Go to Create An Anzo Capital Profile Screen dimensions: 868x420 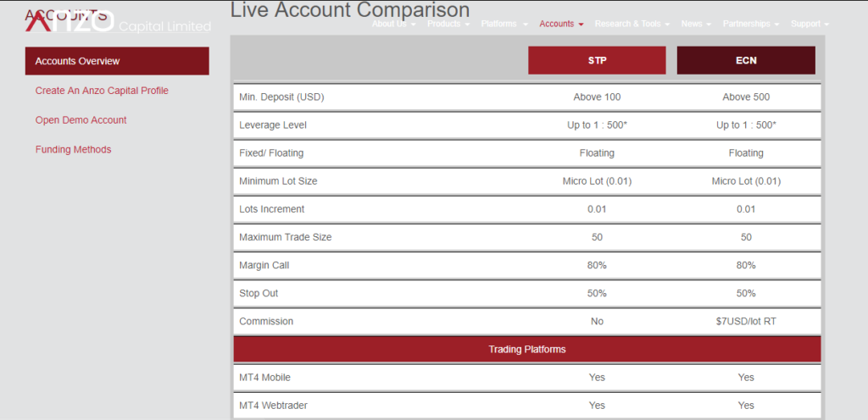[x=102, y=91]
